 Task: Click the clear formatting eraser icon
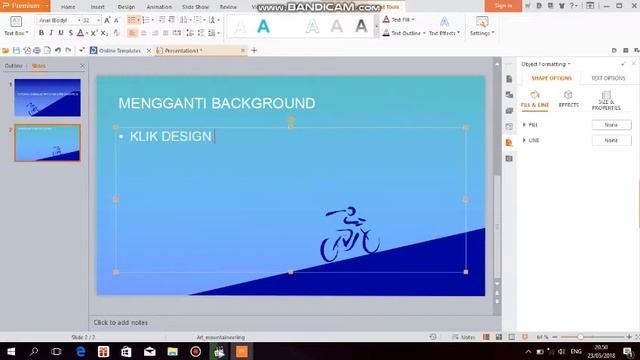(117, 33)
